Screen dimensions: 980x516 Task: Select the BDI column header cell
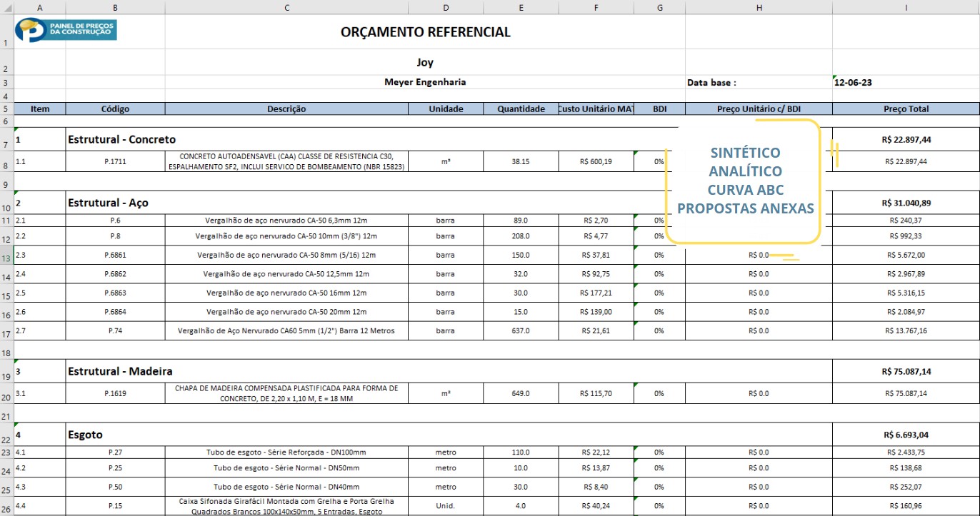point(659,108)
